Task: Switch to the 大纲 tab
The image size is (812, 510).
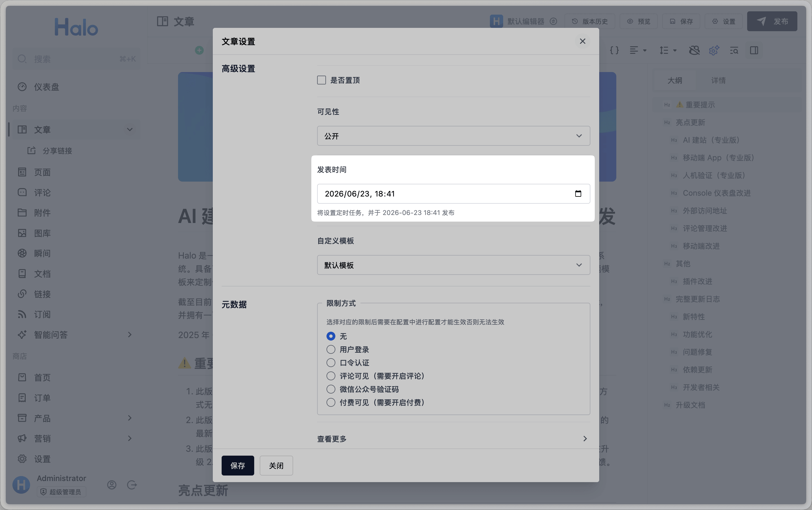Action: (675, 80)
